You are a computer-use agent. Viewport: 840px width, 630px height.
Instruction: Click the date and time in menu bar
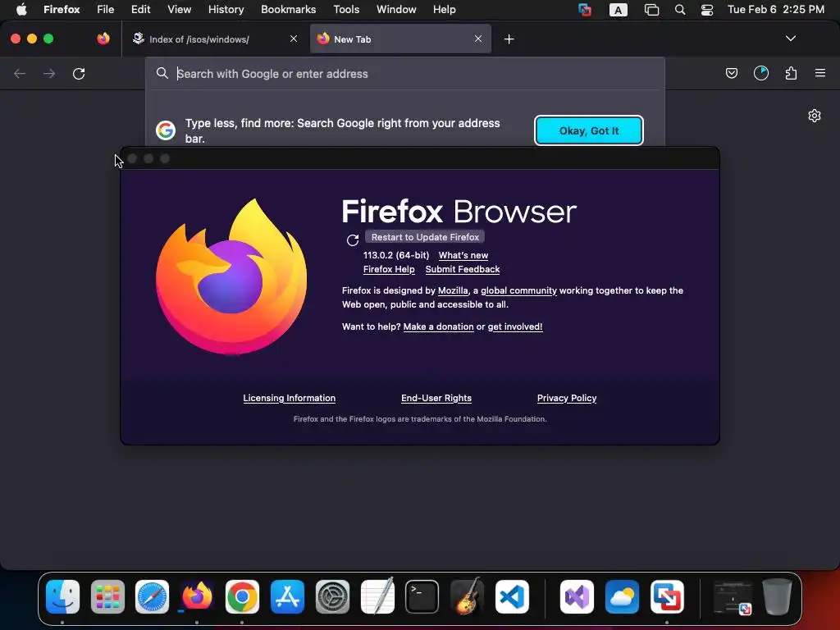click(x=776, y=10)
